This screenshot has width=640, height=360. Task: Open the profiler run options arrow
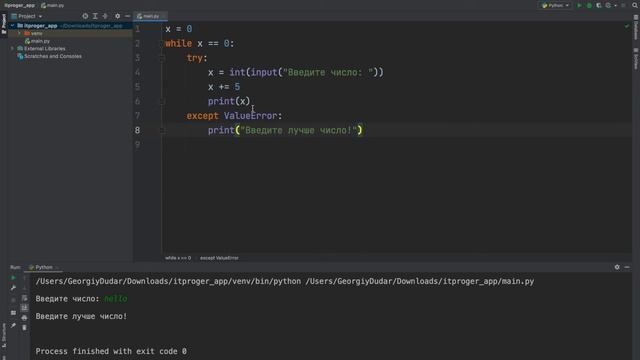click(616, 5)
